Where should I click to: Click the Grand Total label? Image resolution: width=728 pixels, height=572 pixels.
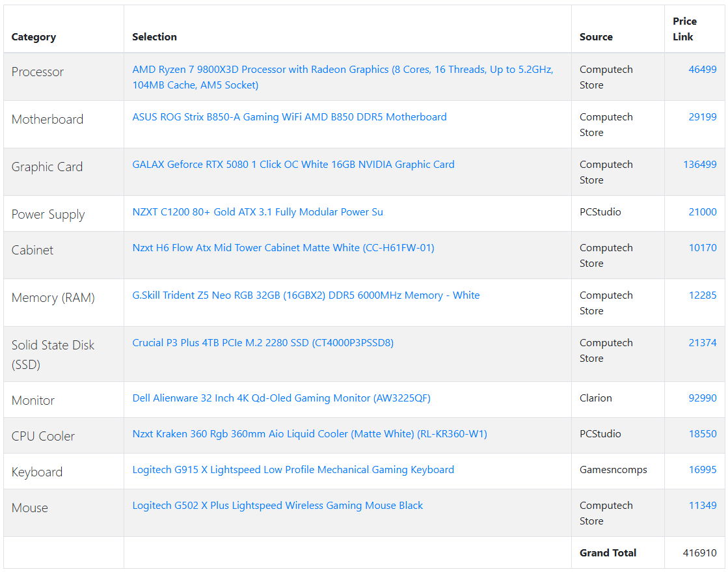click(608, 552)
